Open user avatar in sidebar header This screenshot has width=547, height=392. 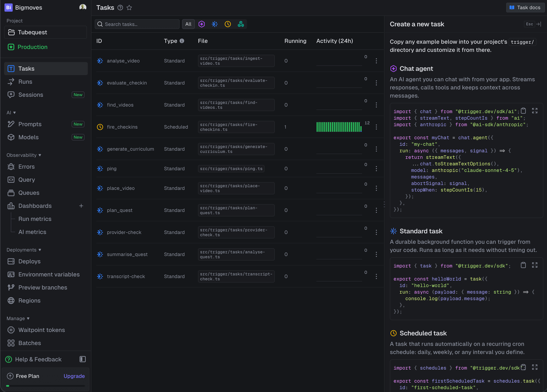pos(83,8)
